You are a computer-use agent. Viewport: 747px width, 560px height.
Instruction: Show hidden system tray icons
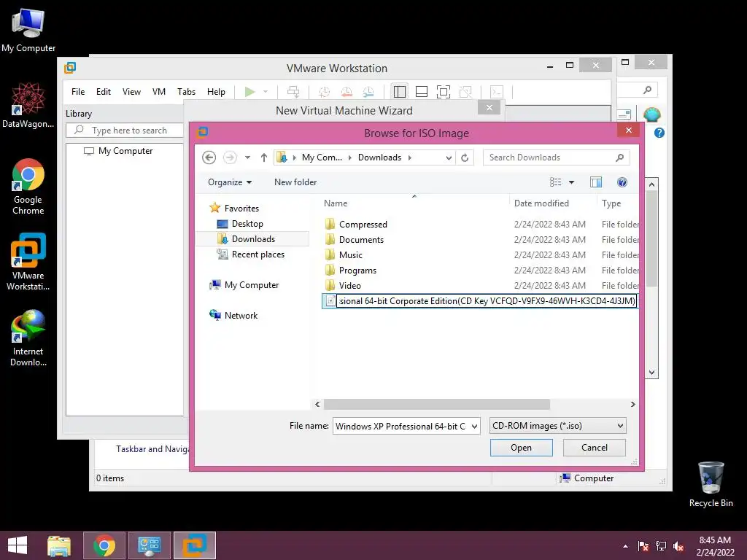pos(625,546)
